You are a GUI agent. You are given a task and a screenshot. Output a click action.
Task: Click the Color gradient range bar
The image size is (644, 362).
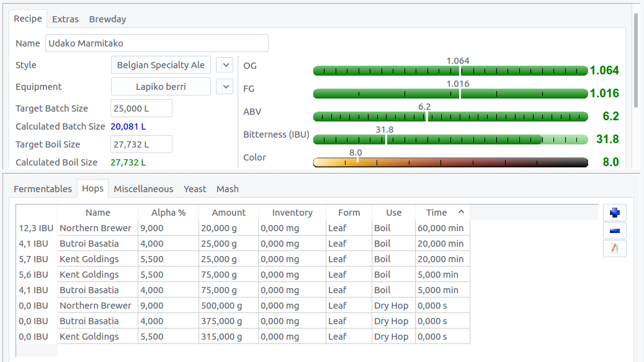coord(450,162)
